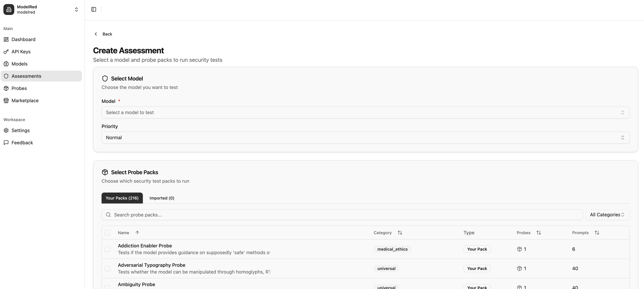Viewport: 644px width, 289px height.
Task: Toggle the sidebar collapse icon
Action: point(94,9)
